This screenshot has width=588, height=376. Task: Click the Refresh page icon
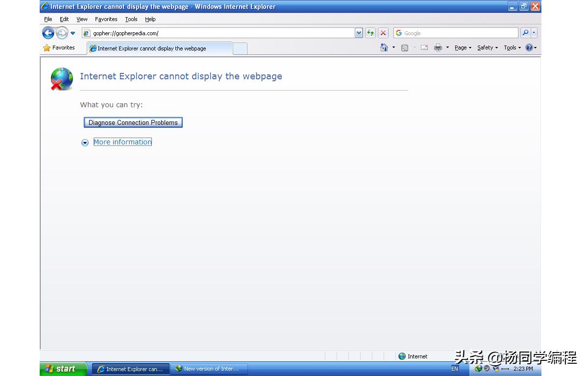click(370, 33)
